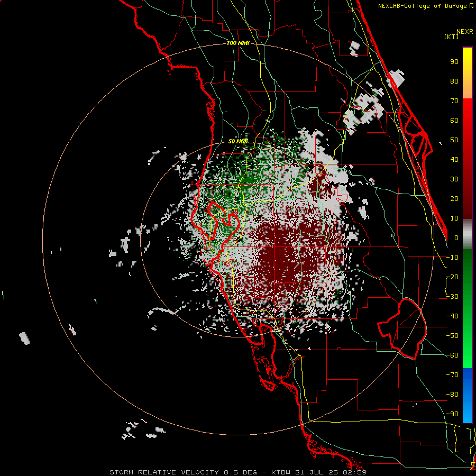
Task: Click the positive 50 knots scale label
Action: [454, 140]
